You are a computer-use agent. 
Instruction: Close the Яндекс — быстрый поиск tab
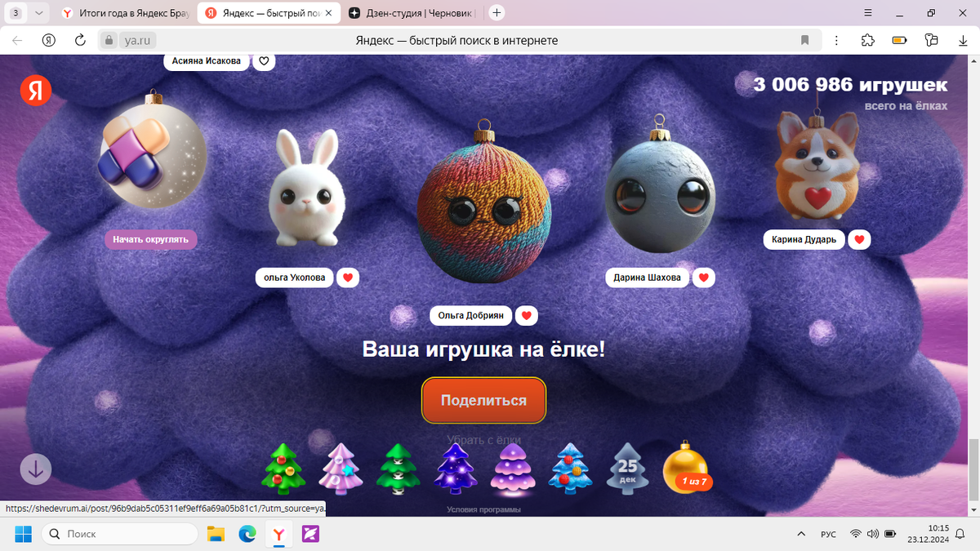tap(328, 13)
